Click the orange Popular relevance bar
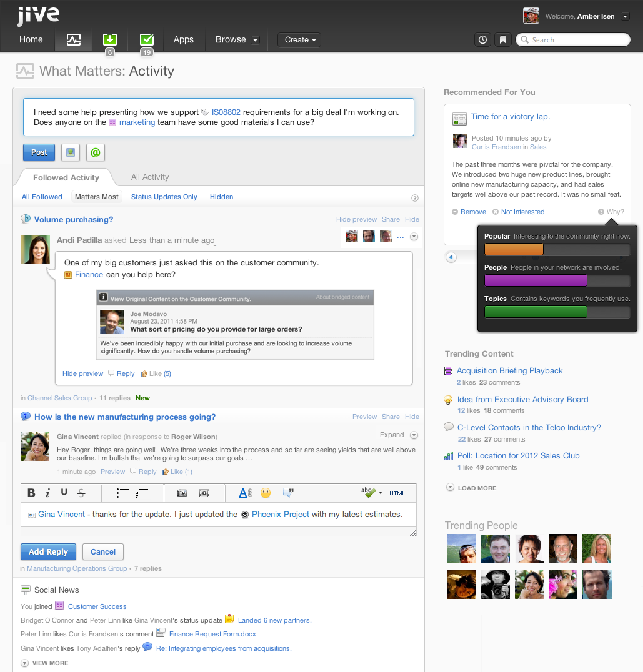Viewport: 643px width, 672px height. (x=514, y=249)
